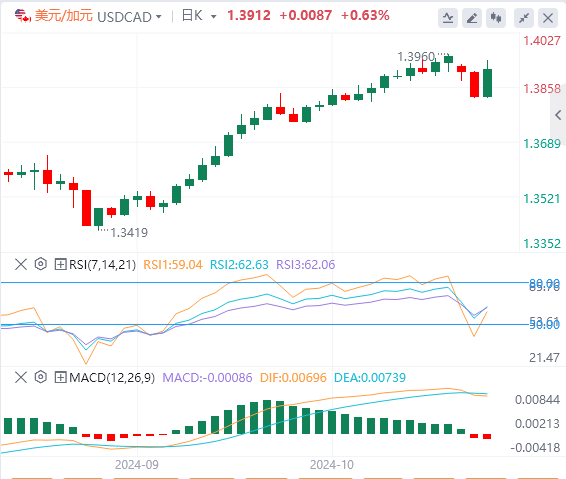Click the 1.3858 price axis label
The image size is (566, 479).
[x=542, y=89]
